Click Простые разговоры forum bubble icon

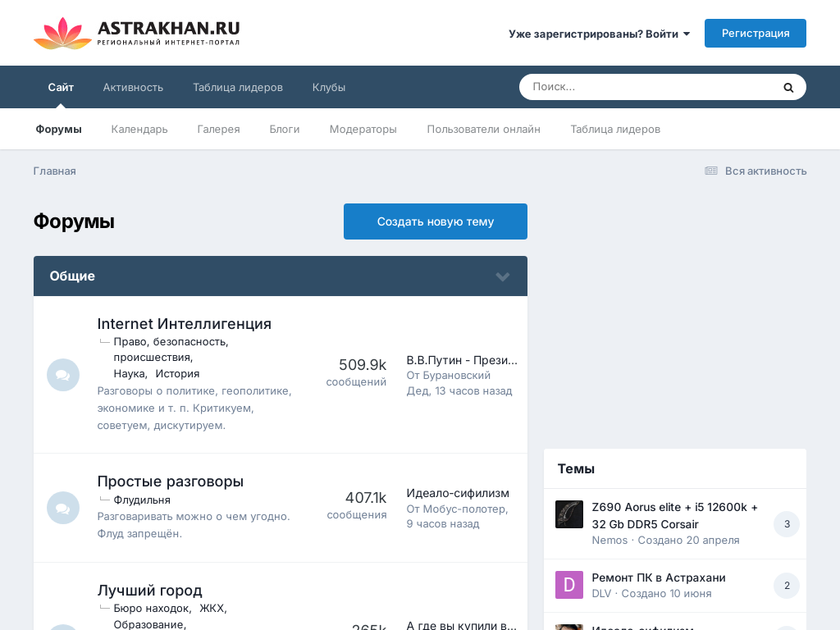63,508
